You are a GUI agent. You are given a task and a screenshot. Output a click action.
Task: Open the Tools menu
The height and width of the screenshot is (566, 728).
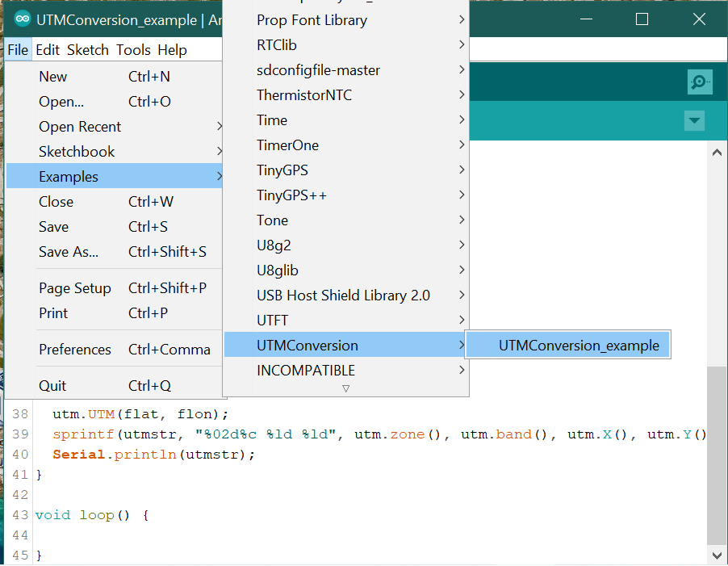pyautogui.click(x=133, y=50)
